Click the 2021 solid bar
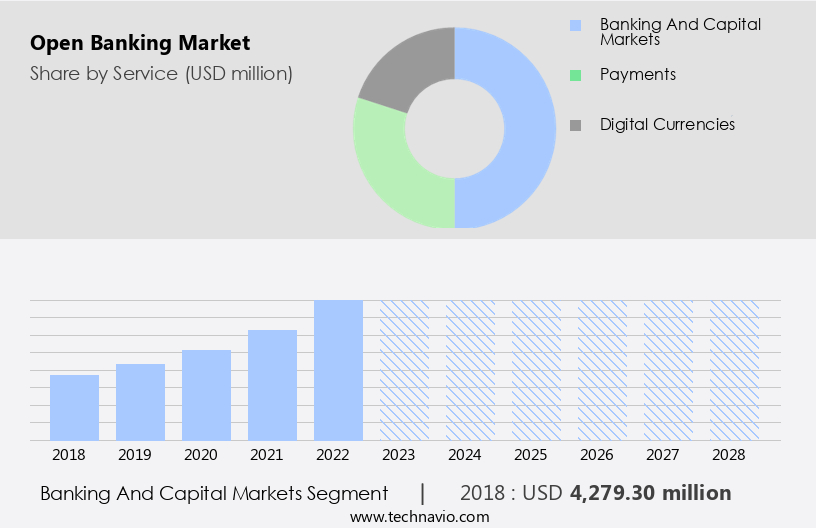This screenshot has width=816, height=528. pos(272,385)
